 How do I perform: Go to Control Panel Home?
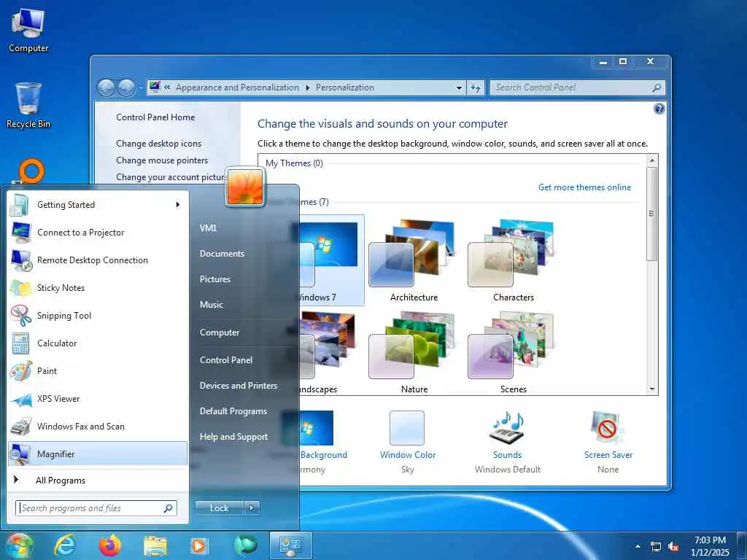pyautogui.click(x=155, y=117)
